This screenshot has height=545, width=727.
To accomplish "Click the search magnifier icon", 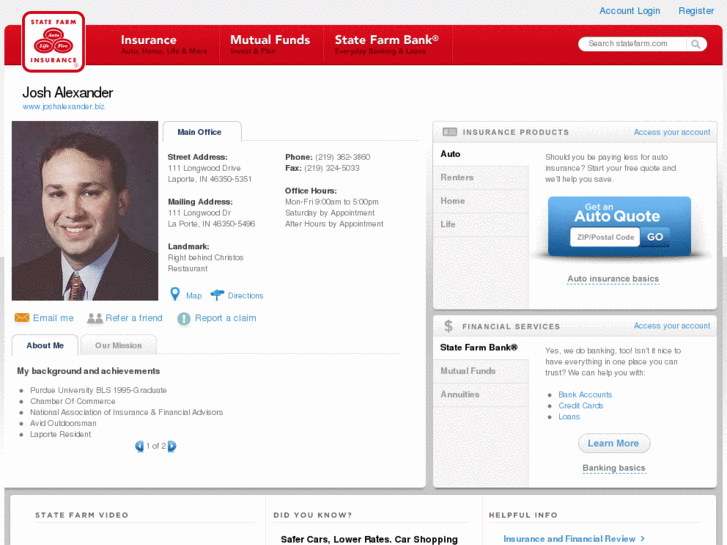I will click(x=695, y=44).
